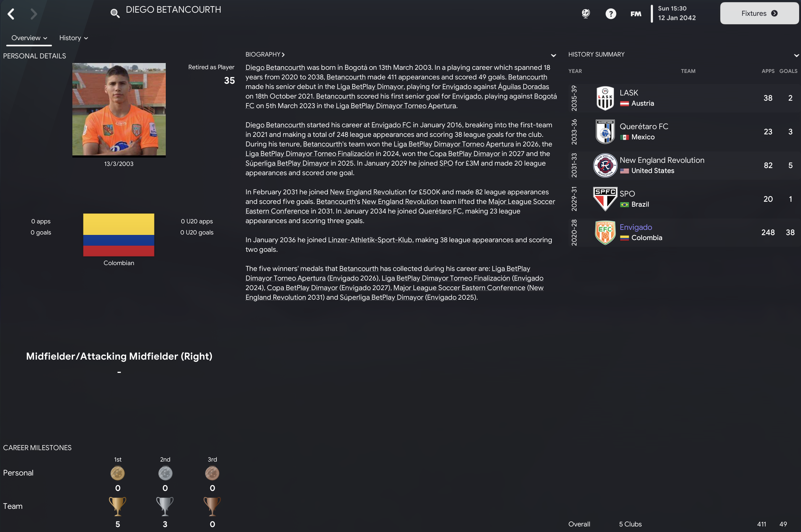This screenshot has width=801, height=532.
Task: Click the New England Revolution badge
Action: 605,165
